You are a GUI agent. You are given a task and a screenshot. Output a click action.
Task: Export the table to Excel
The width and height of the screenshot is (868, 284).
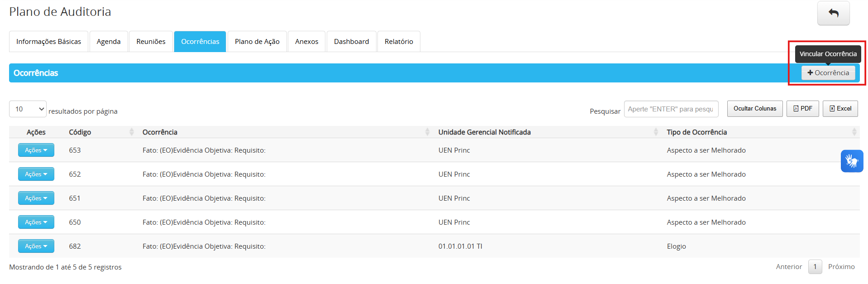click(x=840, y=109)
